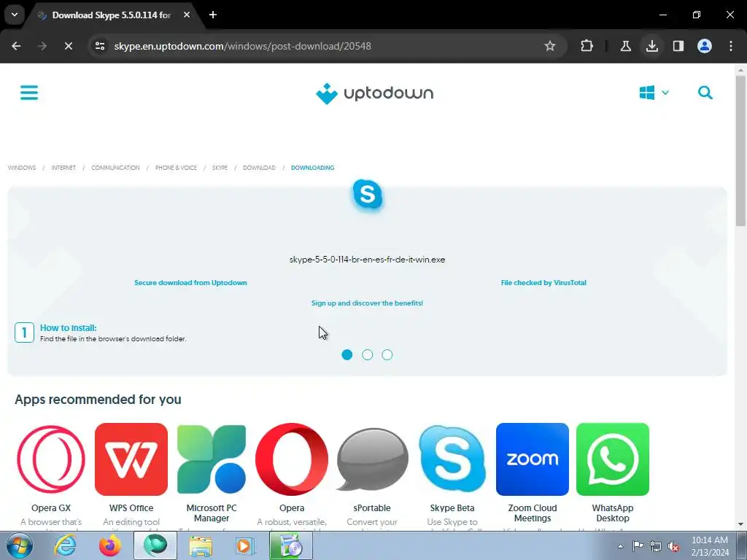This screenshot has height=560, width=747.
Task: Open the Opera GX app icon
Action: click(x=51, y=459)
